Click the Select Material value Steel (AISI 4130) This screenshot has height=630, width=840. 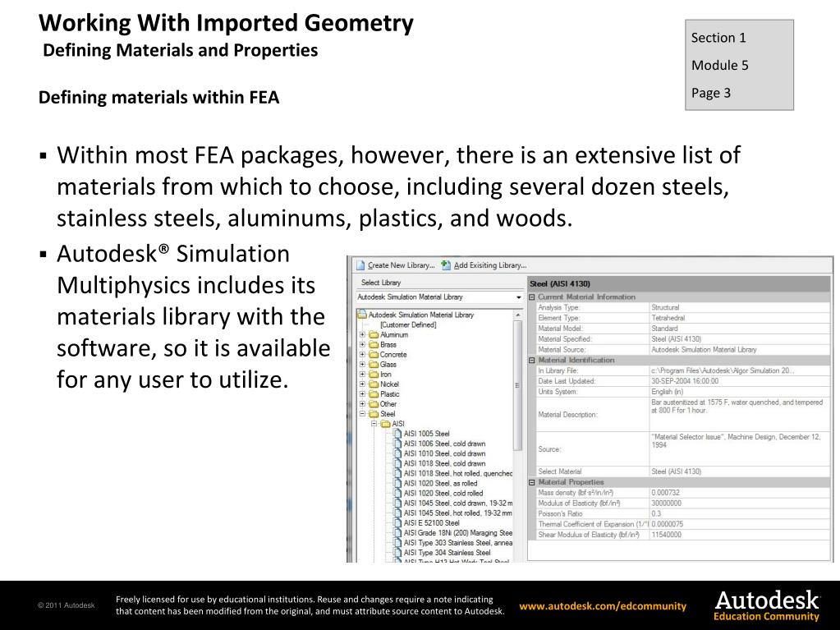[676, 471]
